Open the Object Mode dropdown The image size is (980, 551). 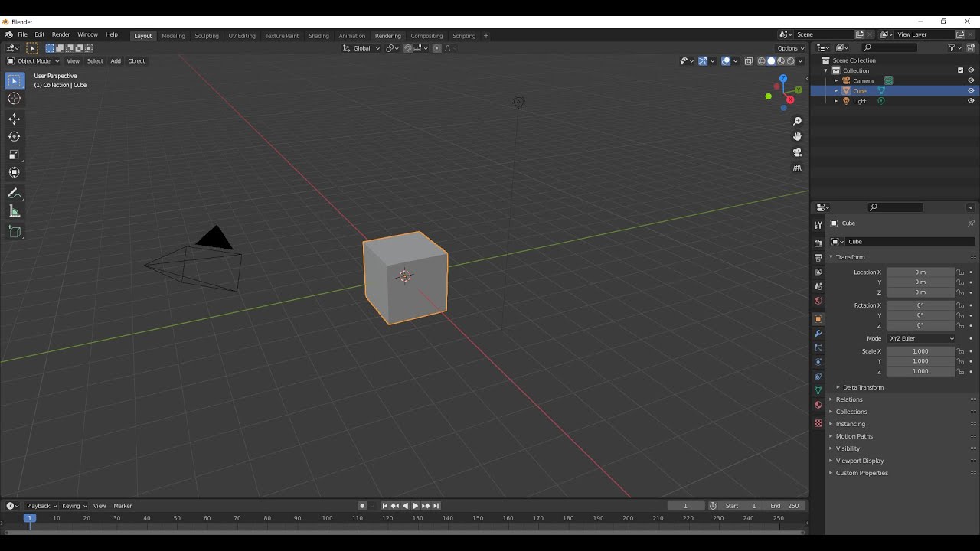pyautogui.click(x=33, y=61)
